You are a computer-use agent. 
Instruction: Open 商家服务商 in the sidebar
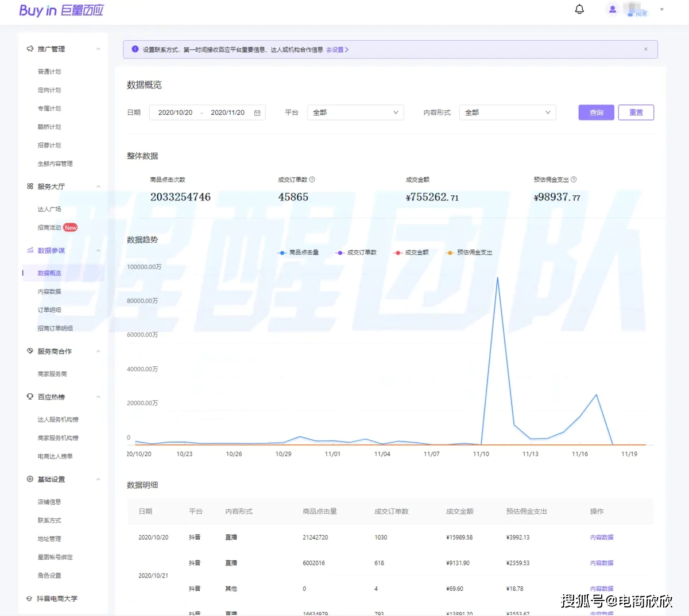coord(52,374)
